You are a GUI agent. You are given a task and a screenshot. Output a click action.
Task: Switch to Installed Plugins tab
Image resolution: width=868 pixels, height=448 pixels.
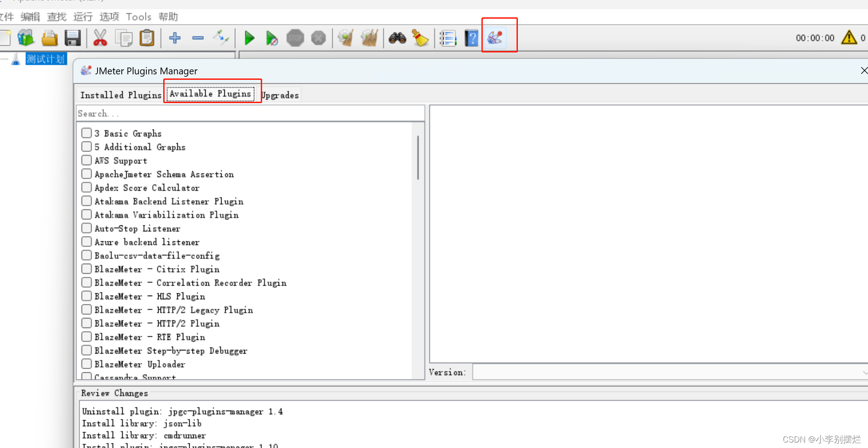[x=121, y=95]
